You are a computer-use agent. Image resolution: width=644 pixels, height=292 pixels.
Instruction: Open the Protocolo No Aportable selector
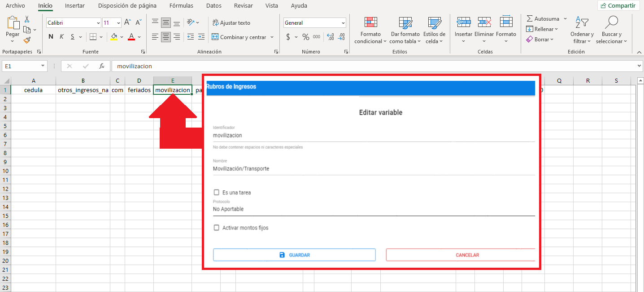tap(374, 209)
